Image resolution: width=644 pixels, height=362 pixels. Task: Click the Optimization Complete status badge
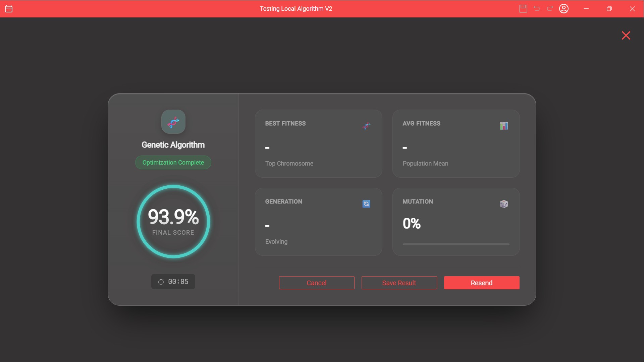(x=173, y=163)
